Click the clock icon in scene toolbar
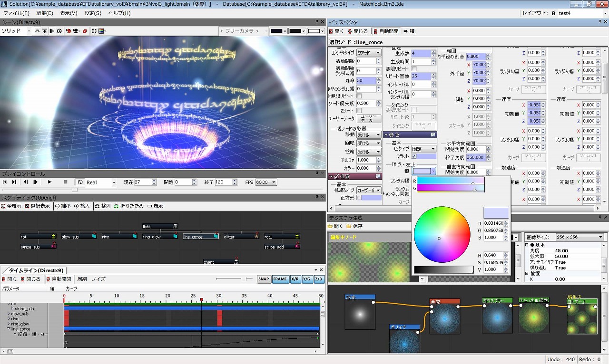This screenshot has width=609, height=364. tap(59, 31)
